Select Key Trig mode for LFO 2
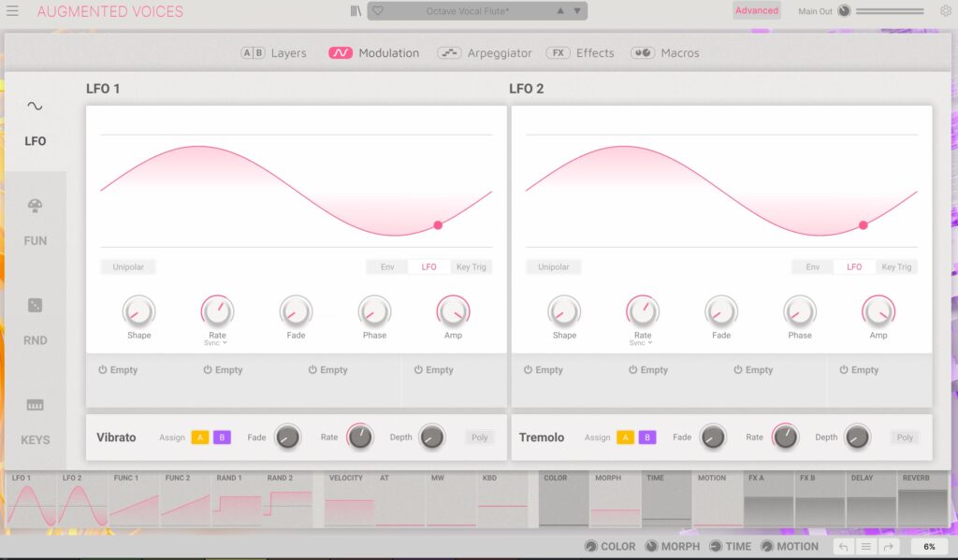Image resolution: width=958 pixels, height=560 pixels. click(896, 267)
